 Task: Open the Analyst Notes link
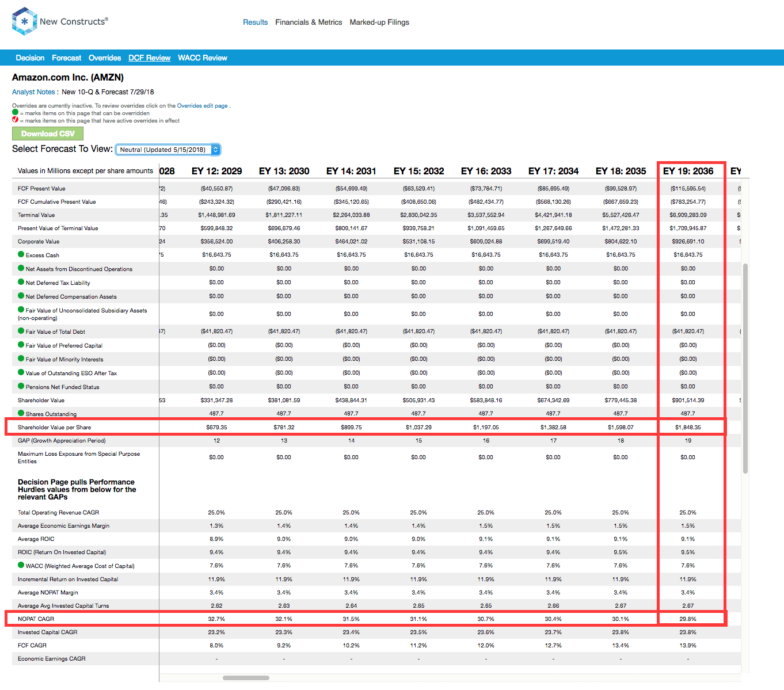[x=33, y=92]
